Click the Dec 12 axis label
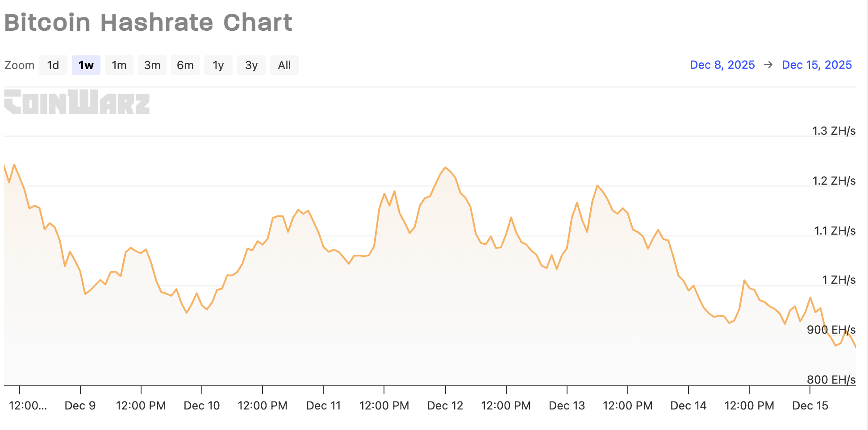Viewport: 868px width, 430px height. pos(445,405)
